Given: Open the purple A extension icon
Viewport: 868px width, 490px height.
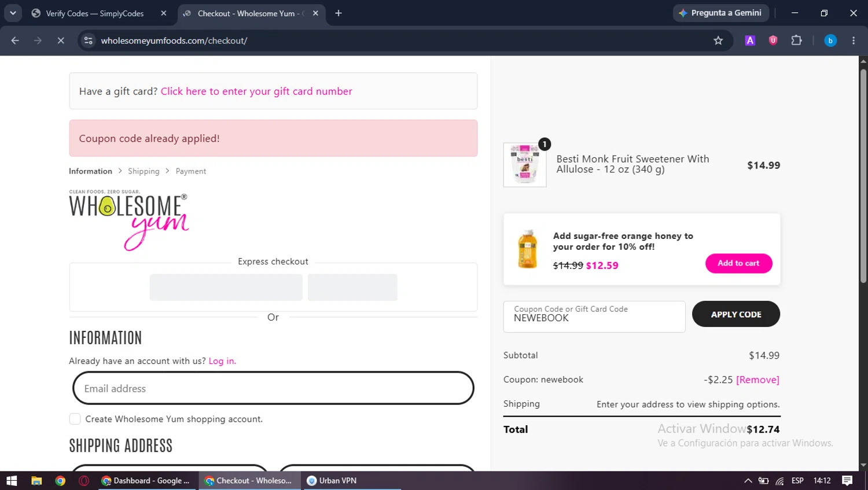Looking at the screenshot, I should (x=750, y=40).
